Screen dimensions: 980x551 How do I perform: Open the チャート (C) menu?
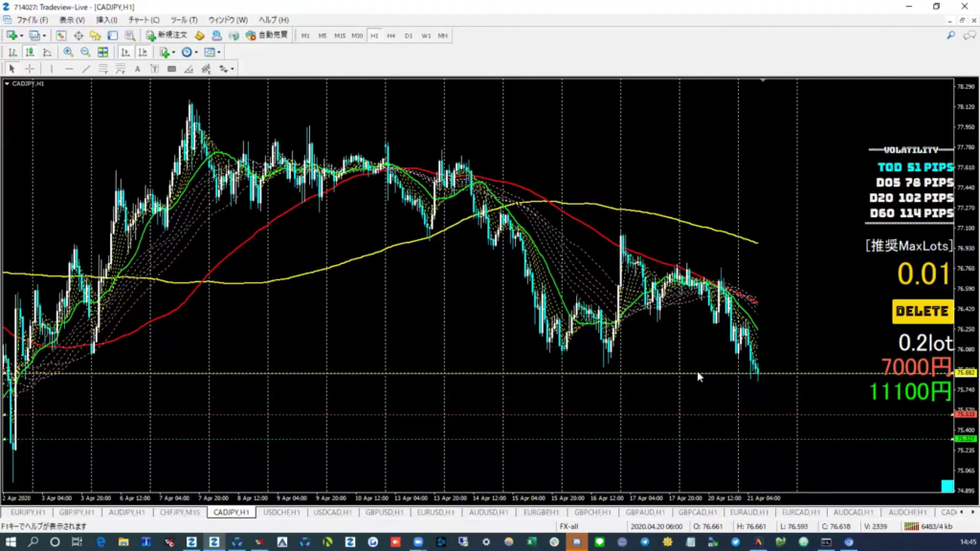click(144, 19)
